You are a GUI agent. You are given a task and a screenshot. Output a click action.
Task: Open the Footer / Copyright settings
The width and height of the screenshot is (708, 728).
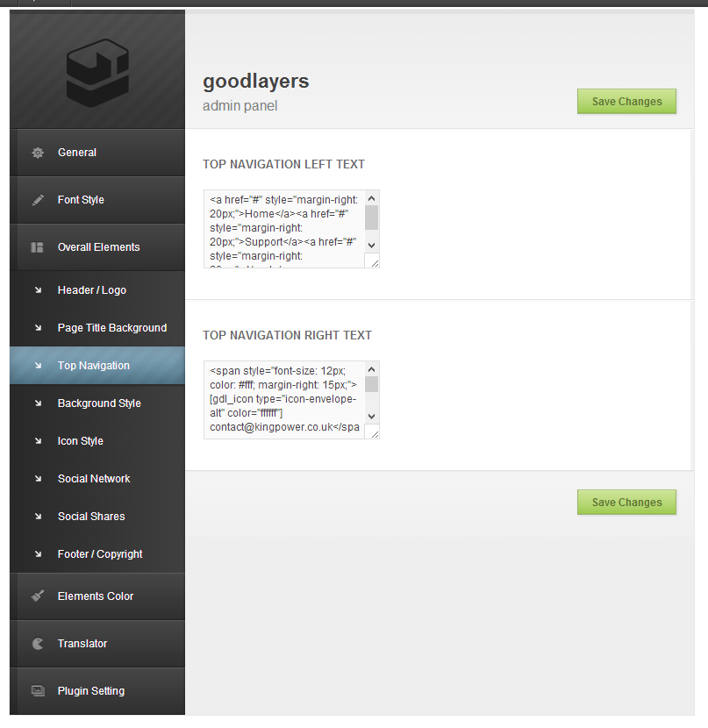100,554
